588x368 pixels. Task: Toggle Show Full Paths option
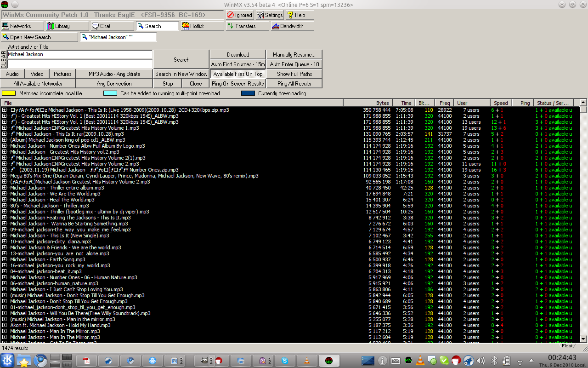coord(294,74)
